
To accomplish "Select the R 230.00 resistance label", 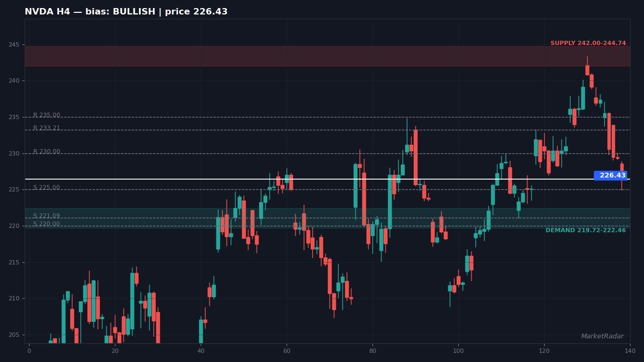I will 47,152.
